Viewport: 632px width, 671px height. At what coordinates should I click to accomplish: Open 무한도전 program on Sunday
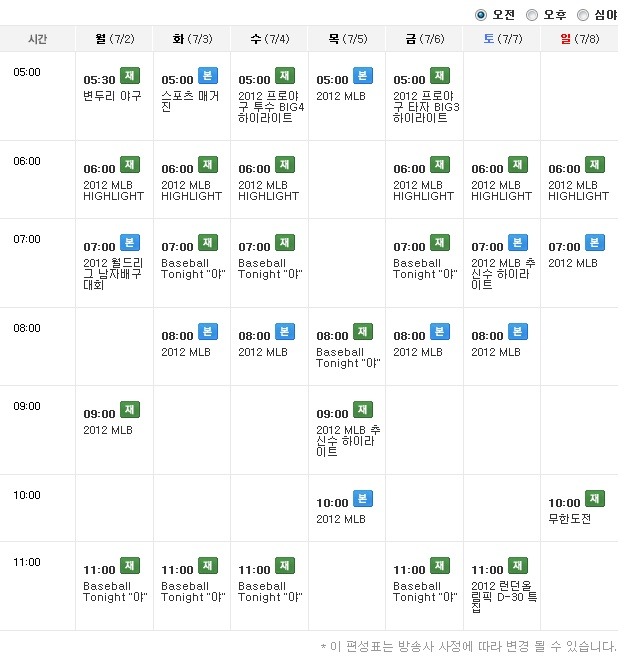point(570,519)
